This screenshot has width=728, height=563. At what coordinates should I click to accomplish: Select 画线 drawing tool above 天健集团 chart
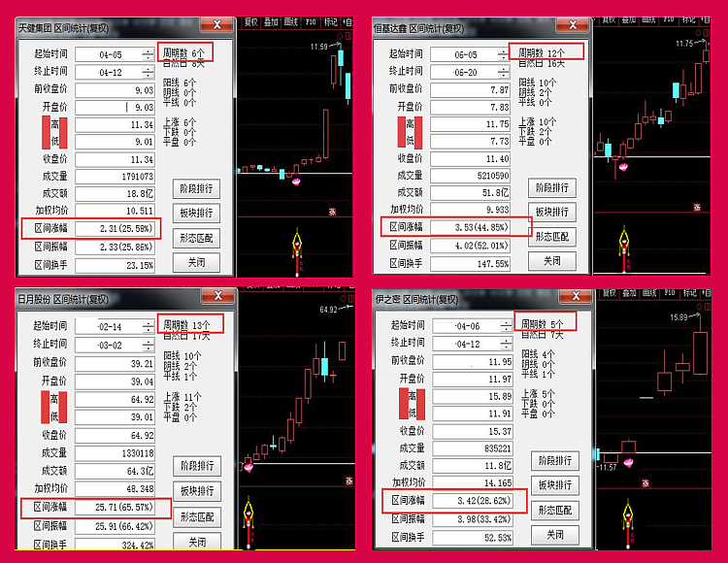(x=292, y=21)
